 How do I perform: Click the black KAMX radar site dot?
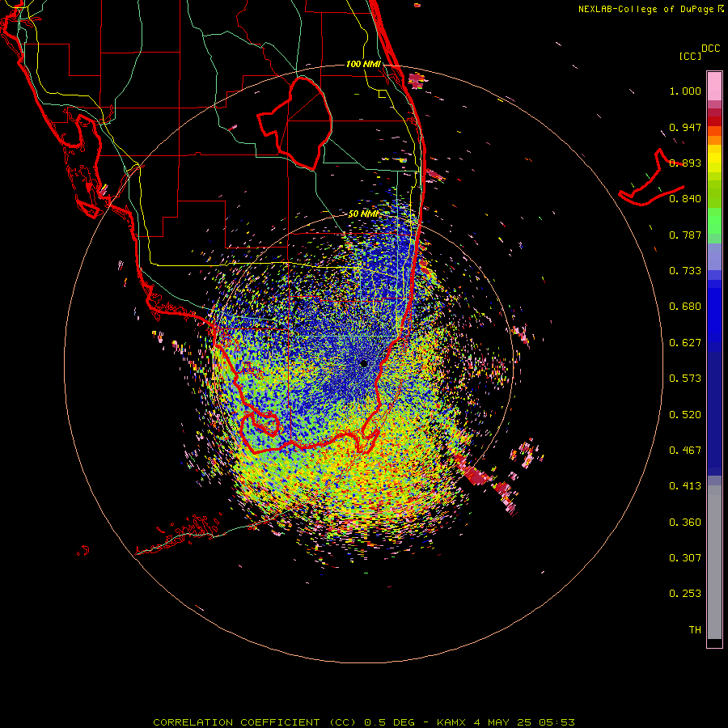click(x=364, y=363)
